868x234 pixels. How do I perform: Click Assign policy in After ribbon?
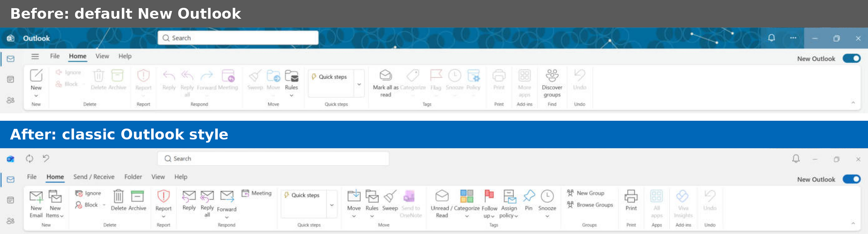click(509, 204)
